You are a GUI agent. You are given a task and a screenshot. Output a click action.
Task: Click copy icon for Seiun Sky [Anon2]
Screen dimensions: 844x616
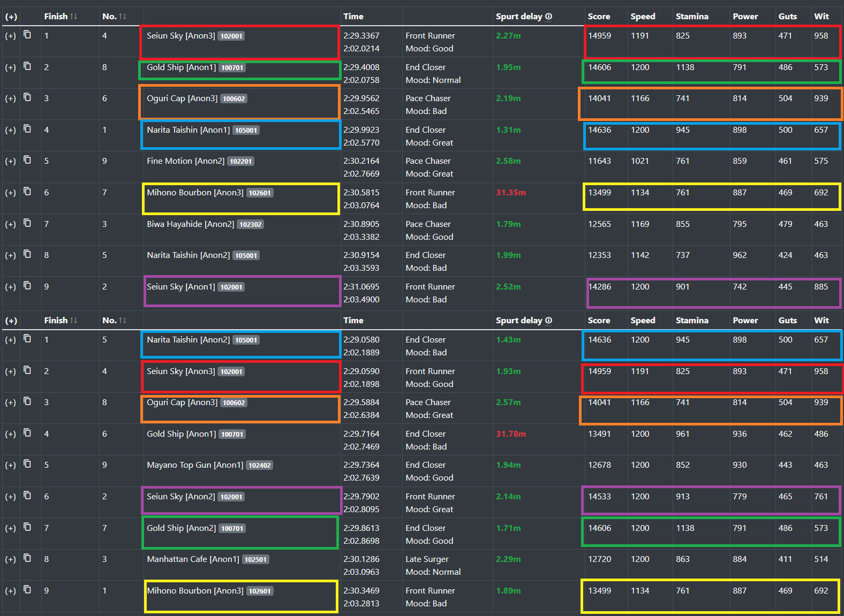coord(27,496)
